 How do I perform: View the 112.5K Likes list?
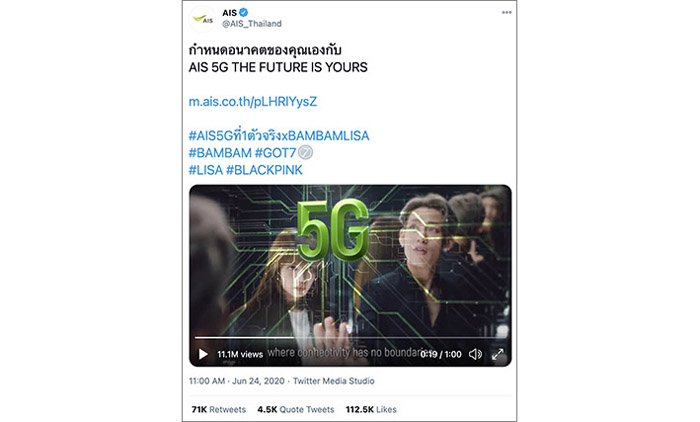(371, 409)
